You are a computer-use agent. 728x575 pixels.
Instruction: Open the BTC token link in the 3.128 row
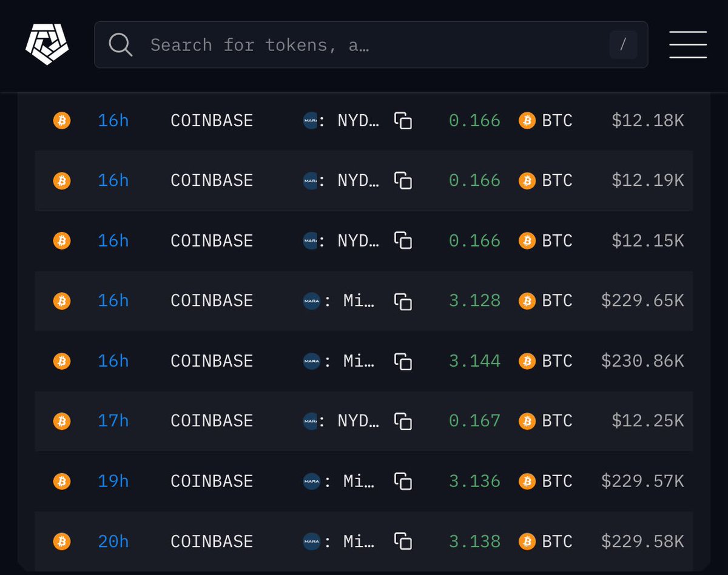(557, 301)
